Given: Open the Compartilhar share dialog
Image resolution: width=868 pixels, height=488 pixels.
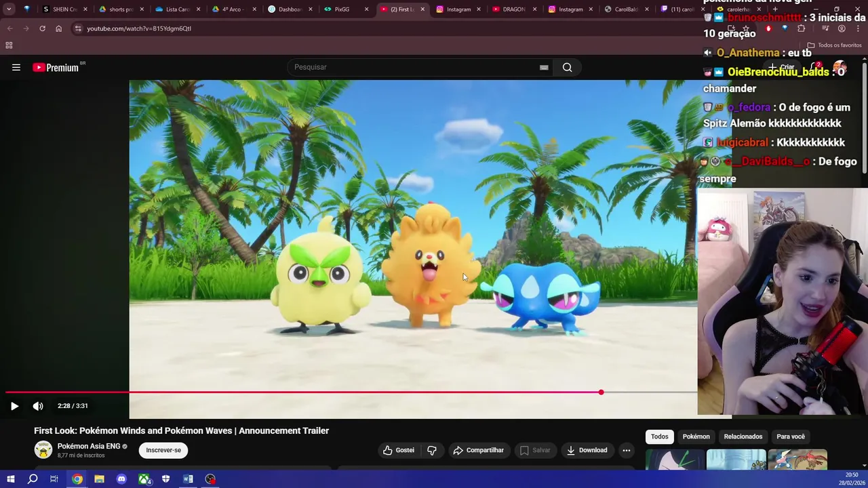Looking at the screenshot, I should [479, 450].
